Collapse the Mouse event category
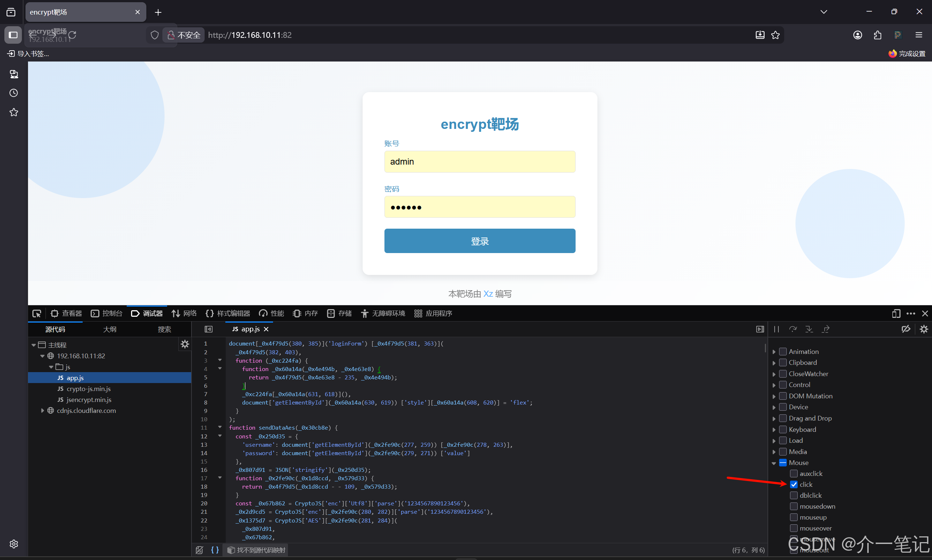This screenshot has width=932, height=560. point(774,463)
